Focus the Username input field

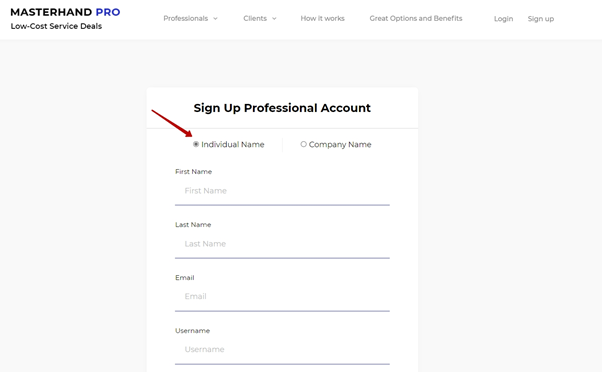point(282,350)
